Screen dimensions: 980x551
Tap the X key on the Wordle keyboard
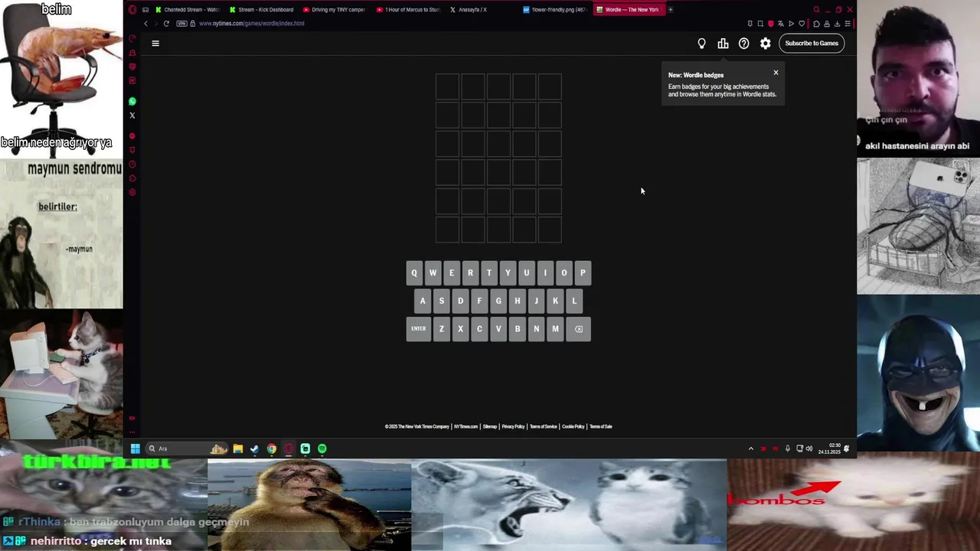tap(460, 329)
